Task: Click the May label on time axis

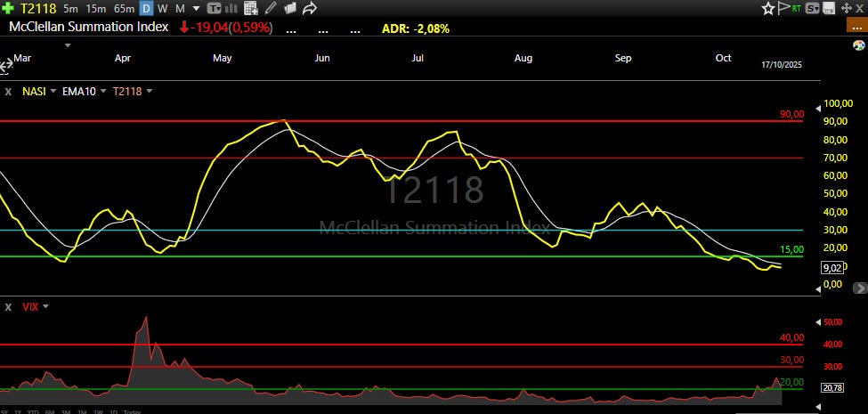Action: [x=222, y=58]
